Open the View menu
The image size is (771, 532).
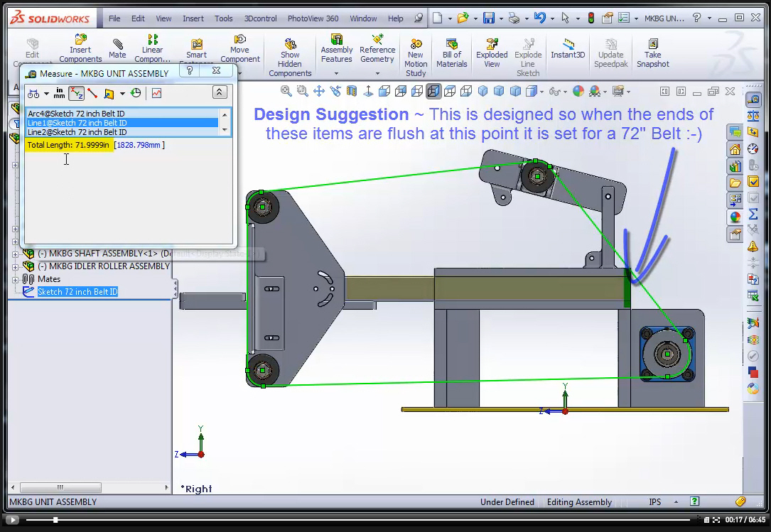[x=163, y=18]
